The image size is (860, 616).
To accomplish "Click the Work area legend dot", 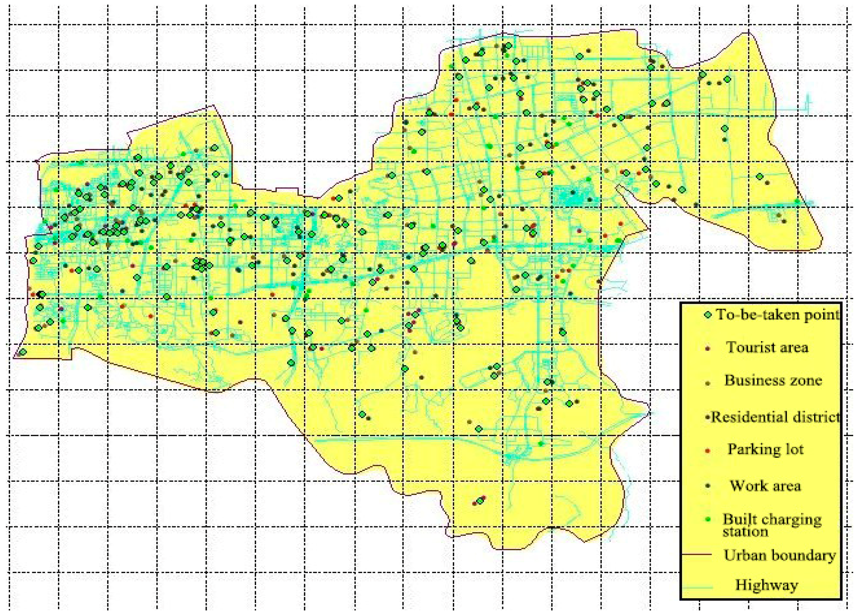I will (x=708, y=487).
